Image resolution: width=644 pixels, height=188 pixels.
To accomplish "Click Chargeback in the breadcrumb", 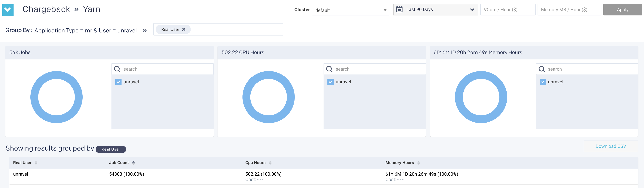I will (46, 9).
